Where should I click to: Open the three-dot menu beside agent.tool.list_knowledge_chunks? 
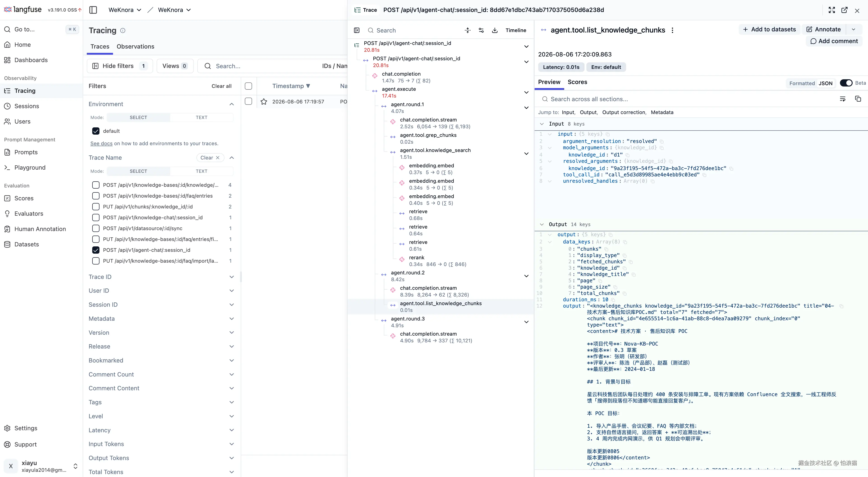[672, 30]
